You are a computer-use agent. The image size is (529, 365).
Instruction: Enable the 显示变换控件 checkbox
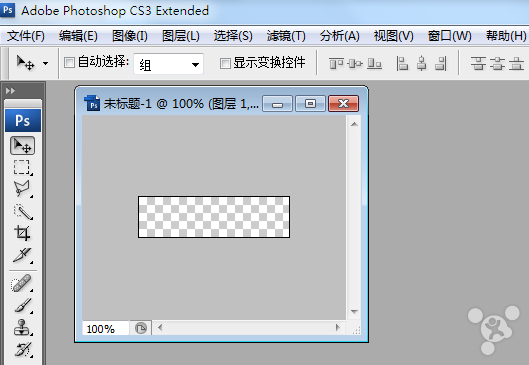(225, 63)
